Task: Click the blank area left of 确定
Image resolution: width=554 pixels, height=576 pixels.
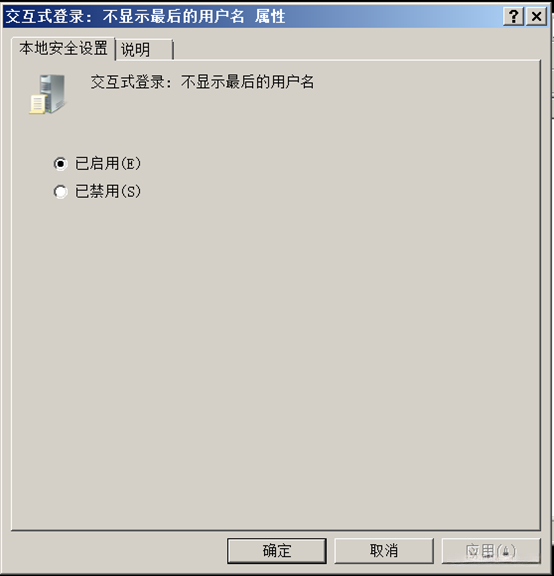Action: pos(118,551)
